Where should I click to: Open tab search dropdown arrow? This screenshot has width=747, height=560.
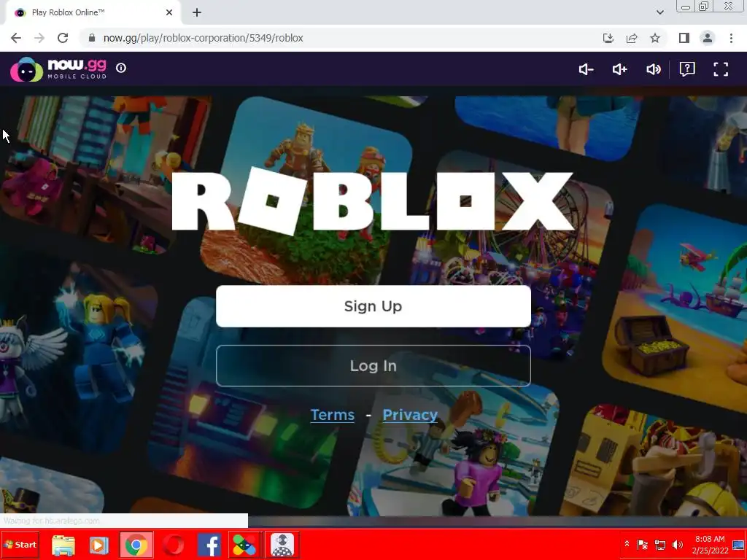[659, 12]
